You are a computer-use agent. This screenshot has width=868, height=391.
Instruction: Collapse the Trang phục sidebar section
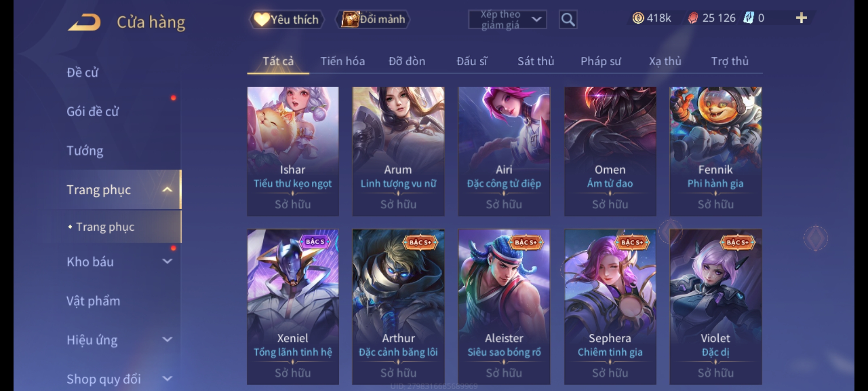pos(167,190)
